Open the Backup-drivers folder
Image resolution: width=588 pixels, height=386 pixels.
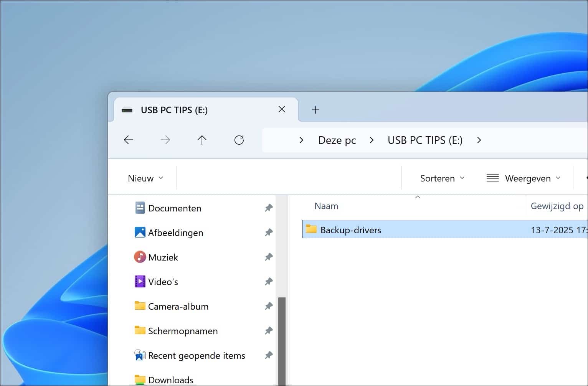point(350,229)
